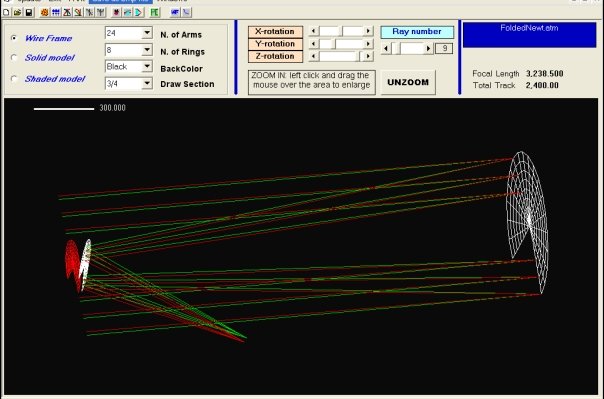604x399 pixels.
Task: Select the Solid model radio button
Action: pos(14,58)
